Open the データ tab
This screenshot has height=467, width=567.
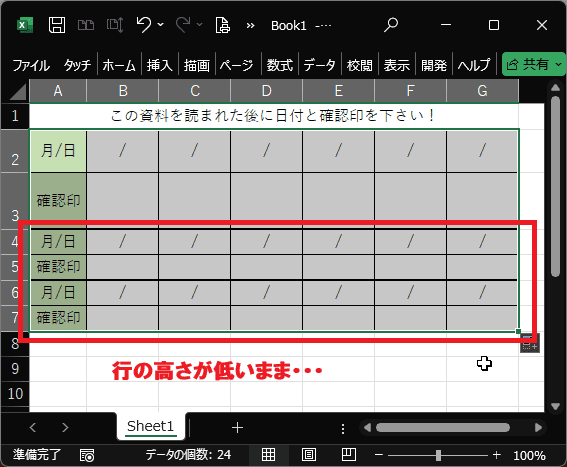(319, 65)
